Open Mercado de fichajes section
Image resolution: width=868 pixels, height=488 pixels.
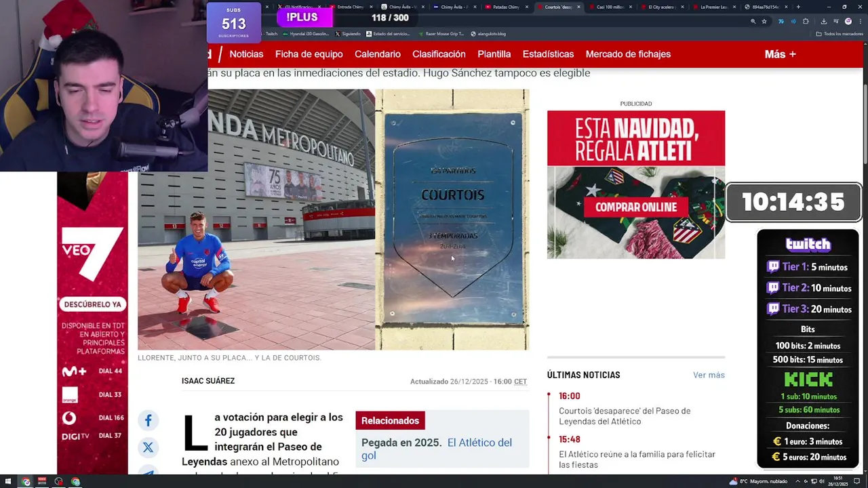pyautogui.click(x=628, y=54)
